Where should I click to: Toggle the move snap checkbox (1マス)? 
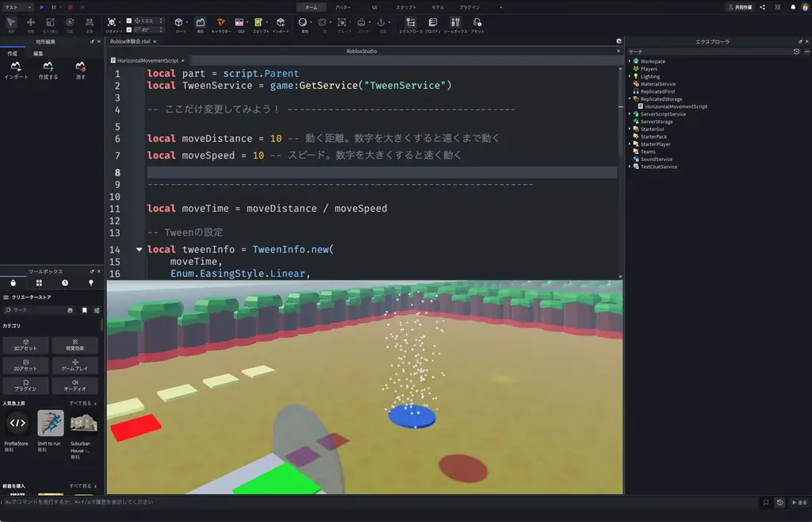[x=129, y=21]
